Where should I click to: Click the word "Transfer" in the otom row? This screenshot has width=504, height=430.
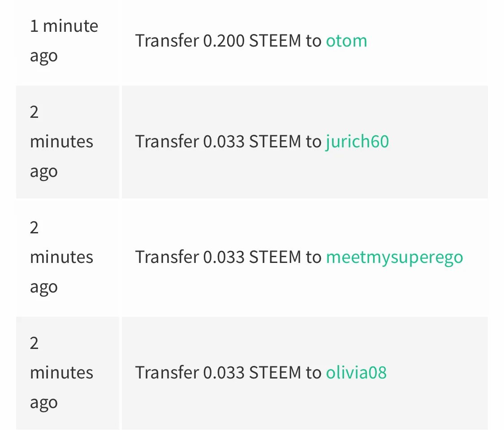(x=167, y=41)
